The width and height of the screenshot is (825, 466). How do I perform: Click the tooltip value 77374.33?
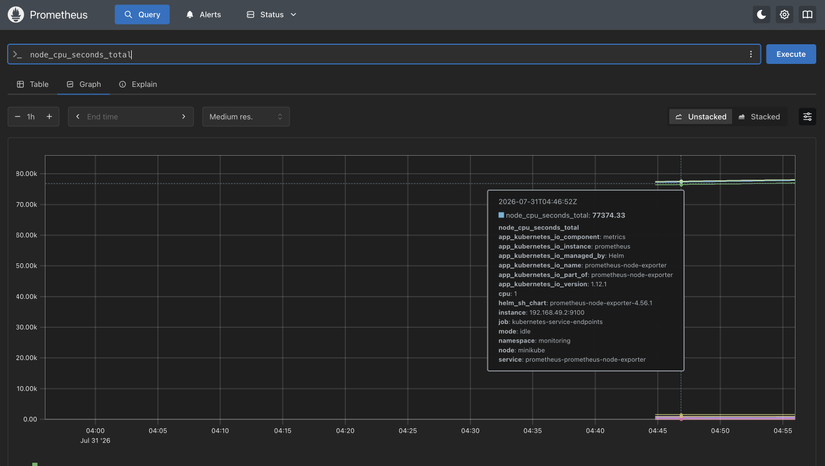609,215
